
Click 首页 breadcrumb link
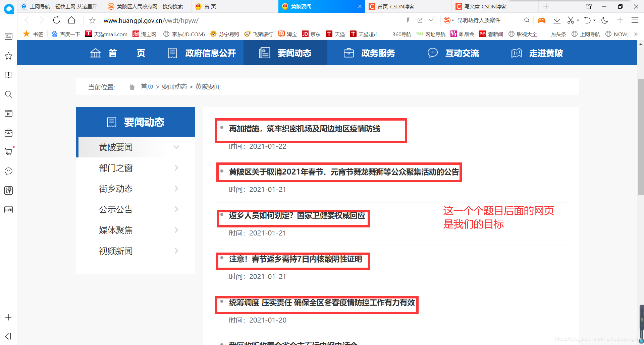point(147,87)
